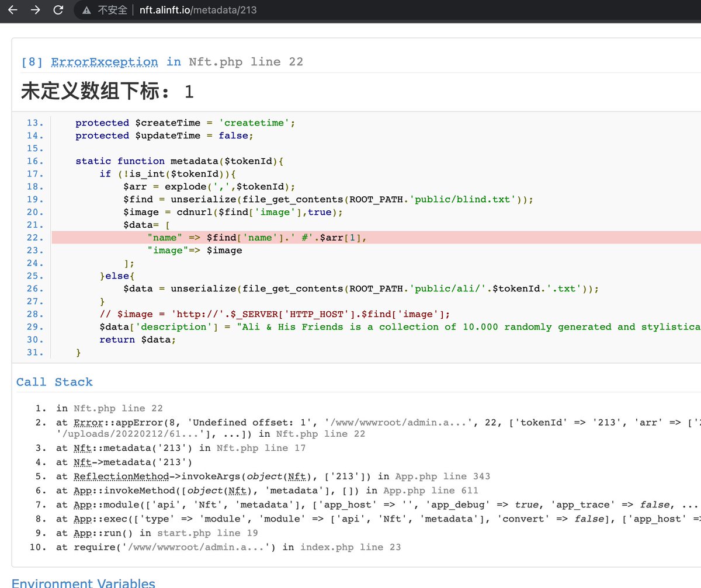
Task: Click App::run() in start.php line 19
Action: tap(157, 533)
